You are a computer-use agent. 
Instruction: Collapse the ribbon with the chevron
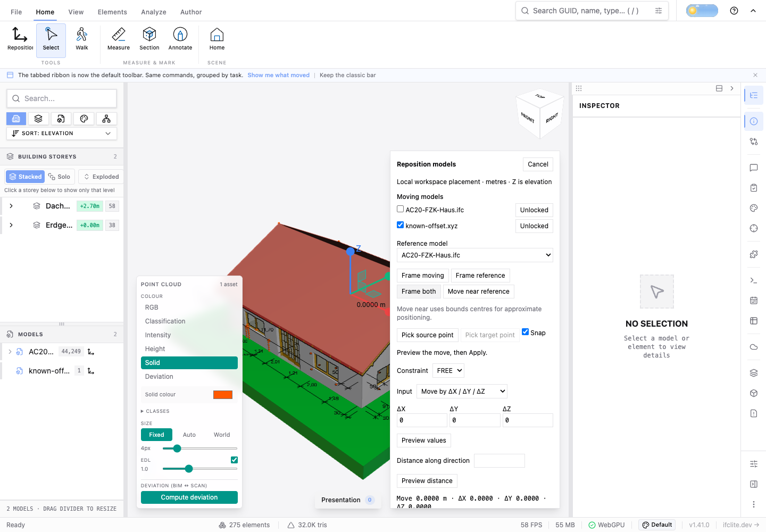(x=753, y=11)
